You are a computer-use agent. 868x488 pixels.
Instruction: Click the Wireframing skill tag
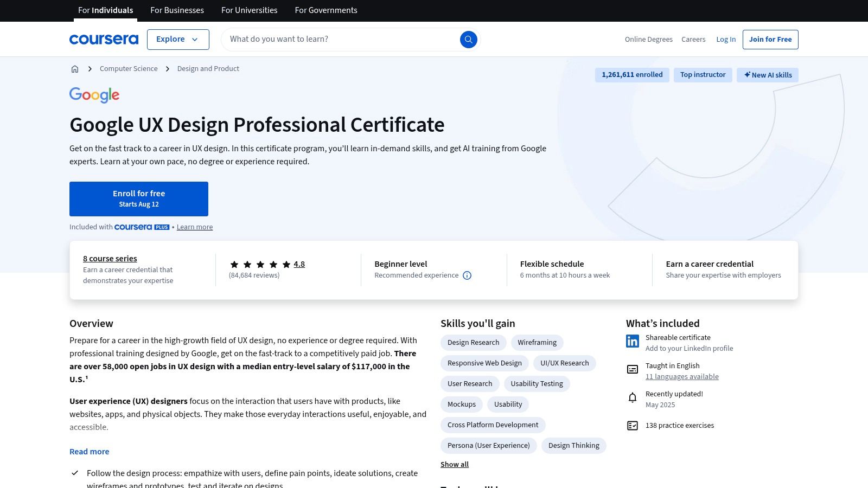(537, 343)
